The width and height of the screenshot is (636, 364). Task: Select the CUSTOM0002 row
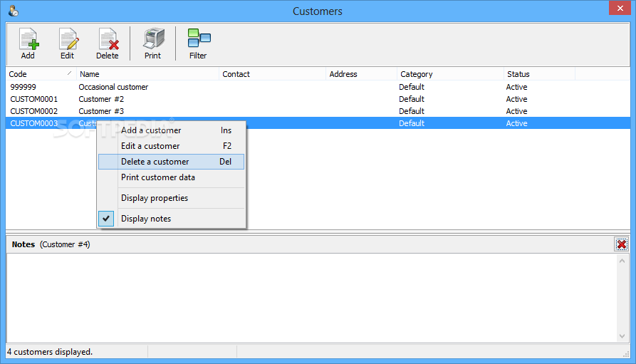pyautogui.click(x=318, y=111)
